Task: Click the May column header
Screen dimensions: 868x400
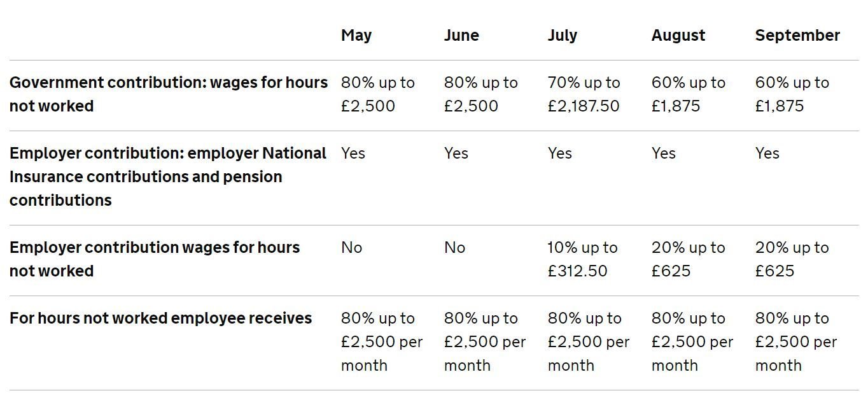Action: point(356,35)
